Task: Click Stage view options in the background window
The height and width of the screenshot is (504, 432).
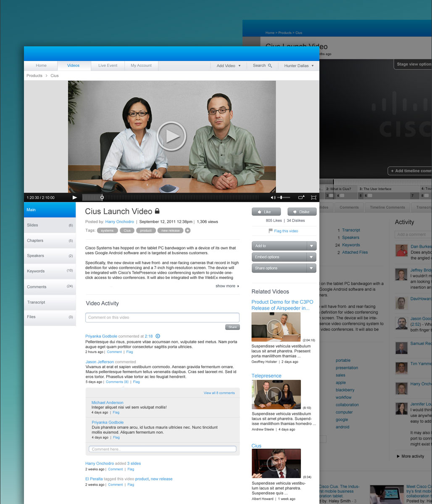Action: 414,64
